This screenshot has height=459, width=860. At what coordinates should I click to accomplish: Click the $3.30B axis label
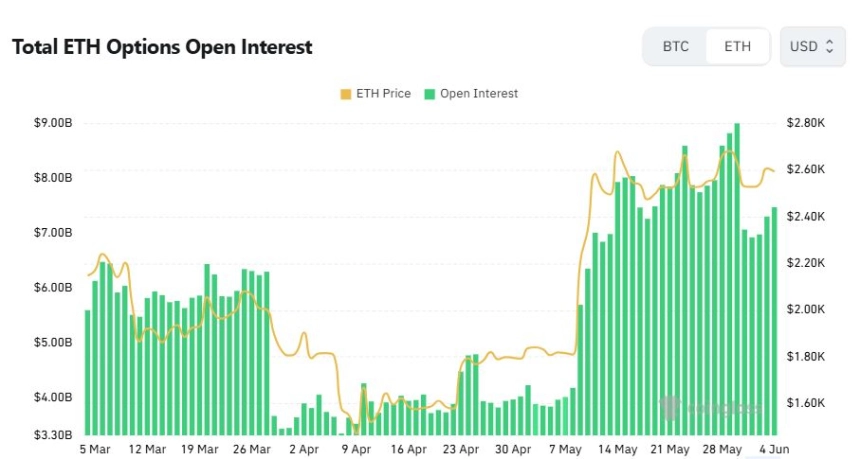point(53,435)
